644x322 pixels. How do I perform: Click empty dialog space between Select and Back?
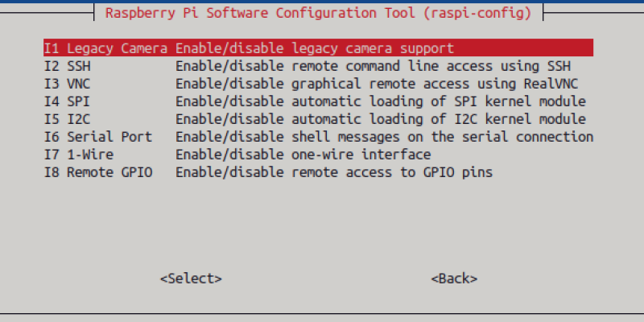tap(326, 279)
